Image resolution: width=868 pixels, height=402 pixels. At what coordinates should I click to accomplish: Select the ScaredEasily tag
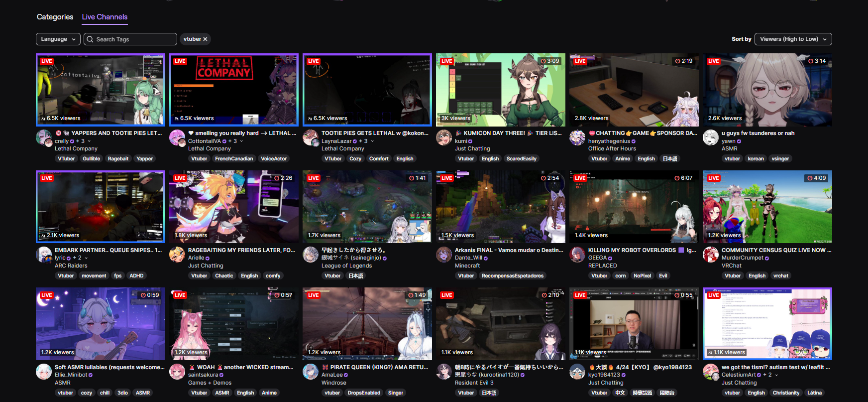coord(521,158)
